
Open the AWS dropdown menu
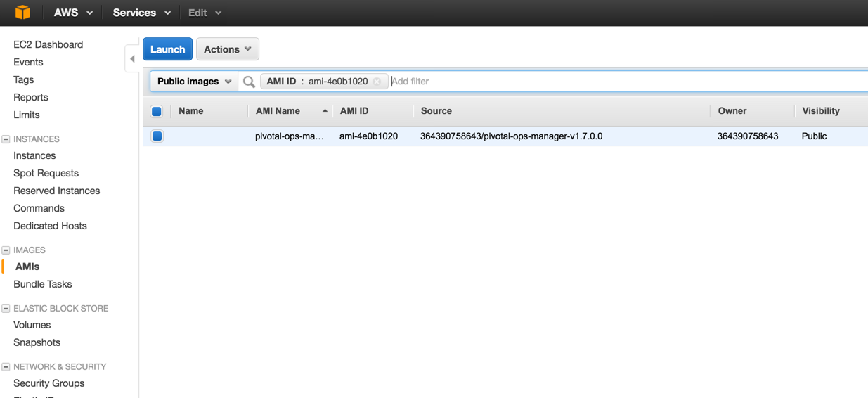pos(74,13)
